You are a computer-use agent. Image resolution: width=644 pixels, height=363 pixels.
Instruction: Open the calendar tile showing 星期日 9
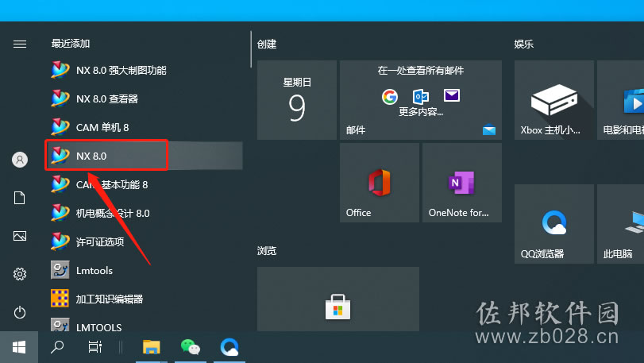pos(297,100)
